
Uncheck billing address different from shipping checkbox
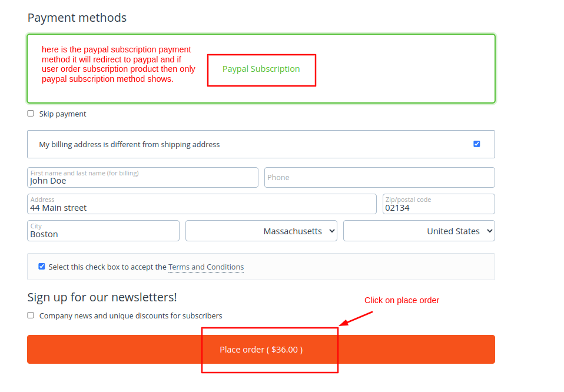[477, 144]
